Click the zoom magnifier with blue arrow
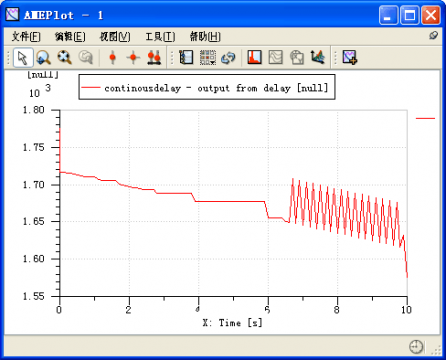Viewport: 446px width, 360px height. [x=43, y=58]
